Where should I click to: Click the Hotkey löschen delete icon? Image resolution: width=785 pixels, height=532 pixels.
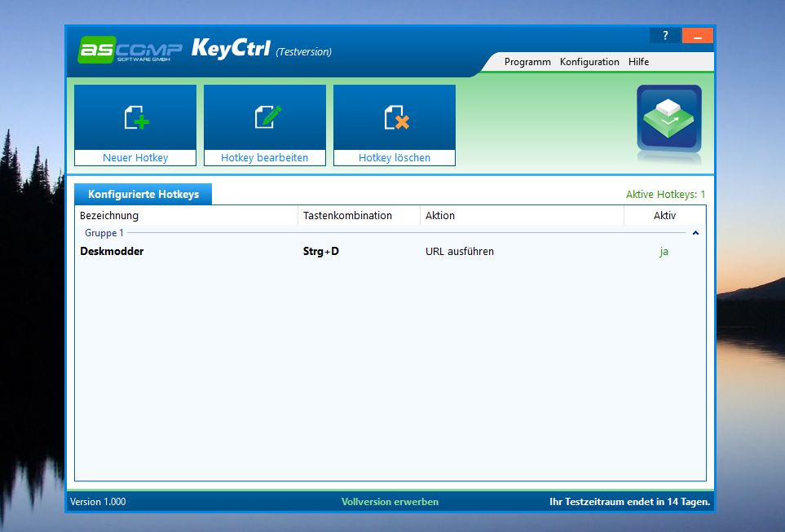[396, 117]
